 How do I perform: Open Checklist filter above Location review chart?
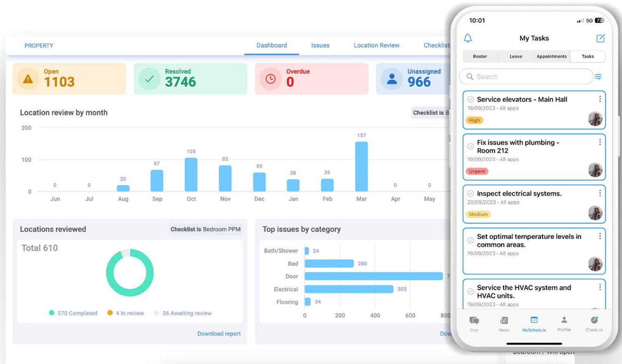pyautogui.click(x=430, y=113)
